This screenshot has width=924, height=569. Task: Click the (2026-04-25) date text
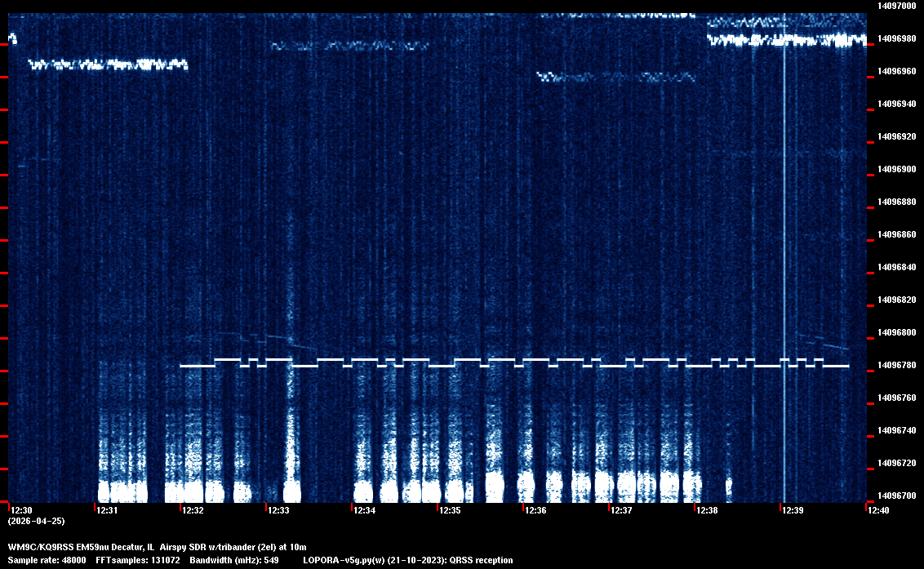point(37,521)
